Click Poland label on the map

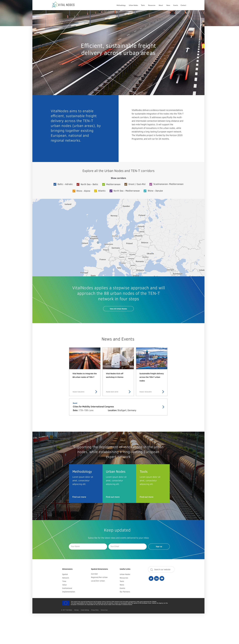coord(129,243)
